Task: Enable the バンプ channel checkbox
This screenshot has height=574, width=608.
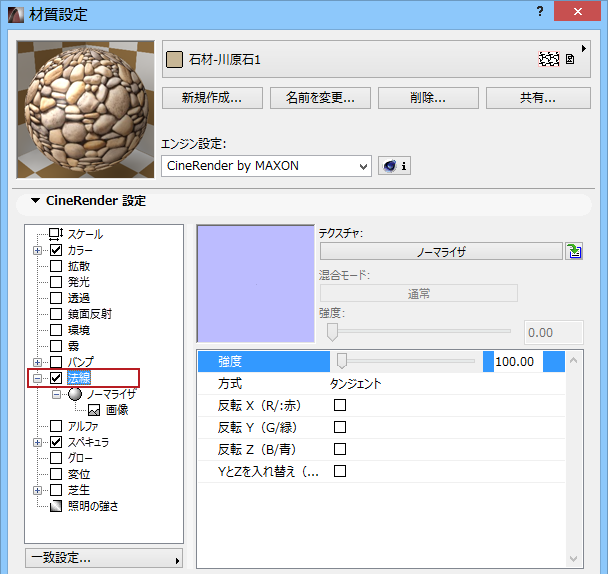Action: coord(56,362)
